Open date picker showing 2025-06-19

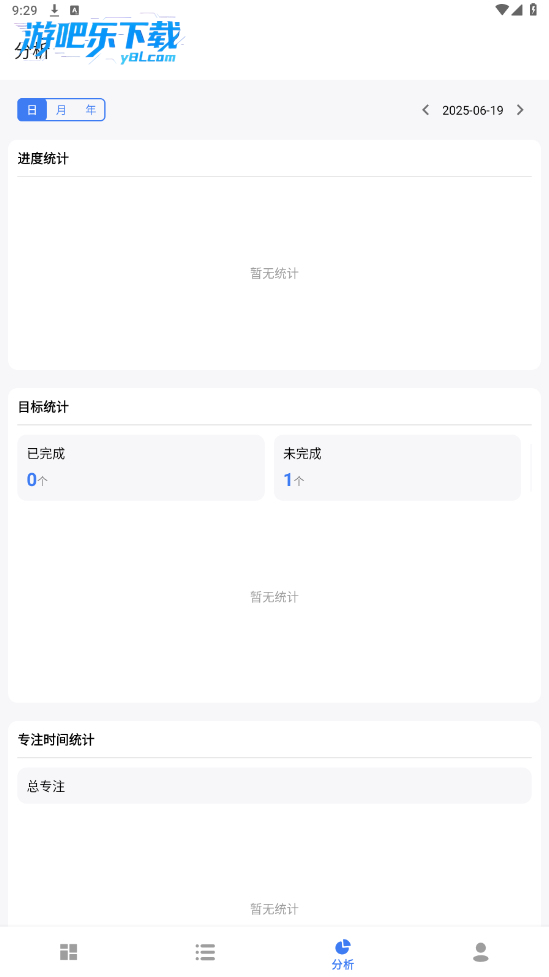[x=473, y=110]
